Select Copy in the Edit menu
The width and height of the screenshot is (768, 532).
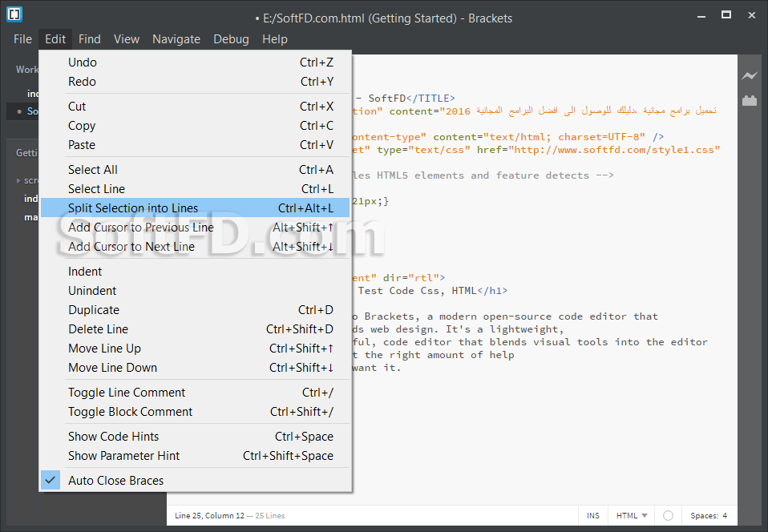[195, 126]
